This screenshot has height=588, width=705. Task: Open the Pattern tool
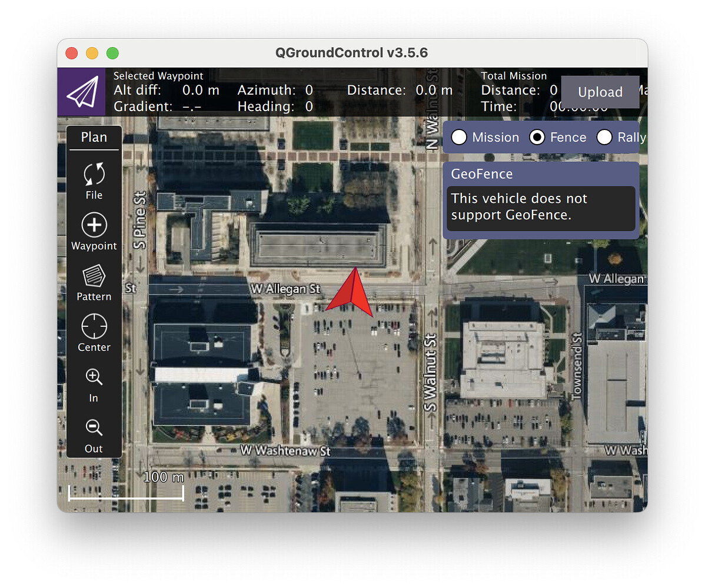pos(94,282)
